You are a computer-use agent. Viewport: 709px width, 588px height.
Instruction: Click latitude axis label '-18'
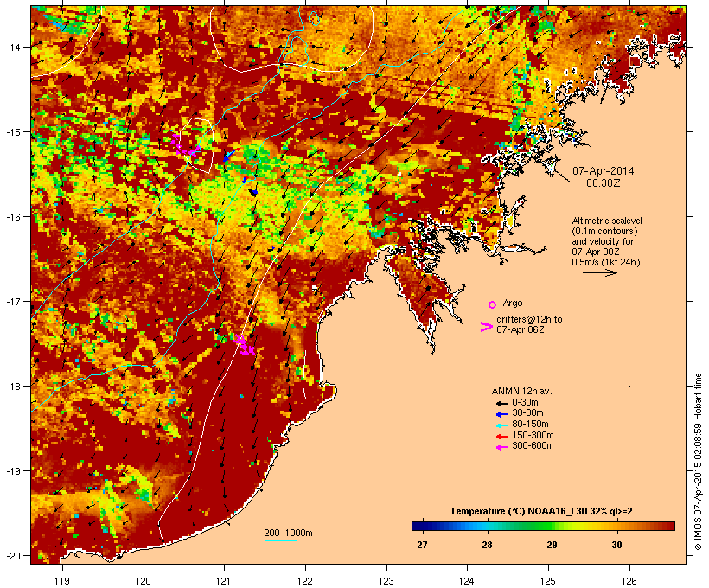[13, 387]
